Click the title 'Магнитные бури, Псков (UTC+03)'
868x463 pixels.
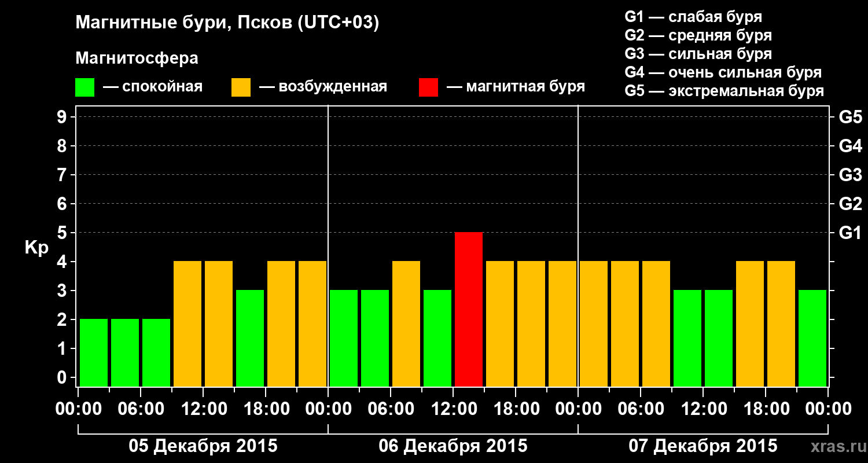point(227,24)
